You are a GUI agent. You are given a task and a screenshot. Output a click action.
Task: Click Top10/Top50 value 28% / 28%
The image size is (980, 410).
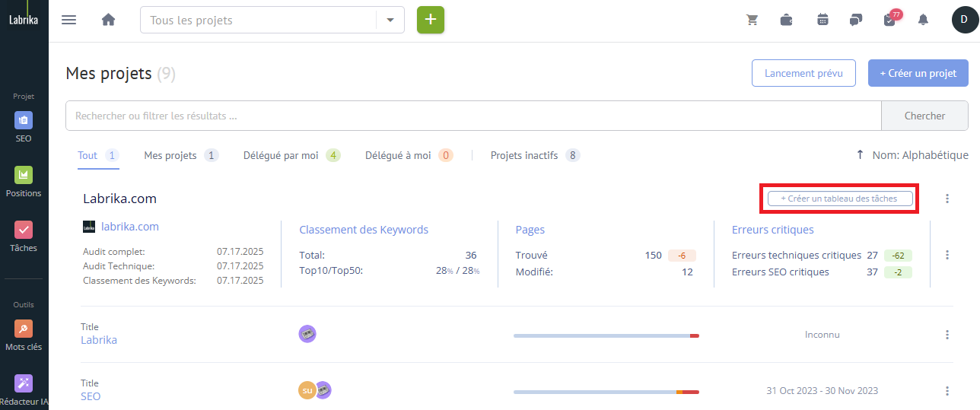[x=458, y=272]
